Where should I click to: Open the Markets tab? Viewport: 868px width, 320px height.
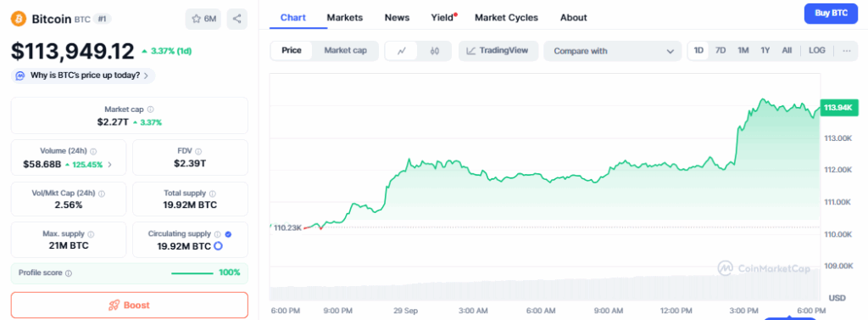[345, 17]
